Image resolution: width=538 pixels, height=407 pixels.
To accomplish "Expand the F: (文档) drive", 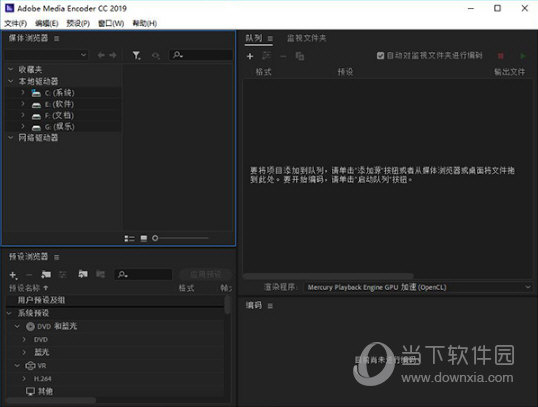I will (x=23, y=115).
